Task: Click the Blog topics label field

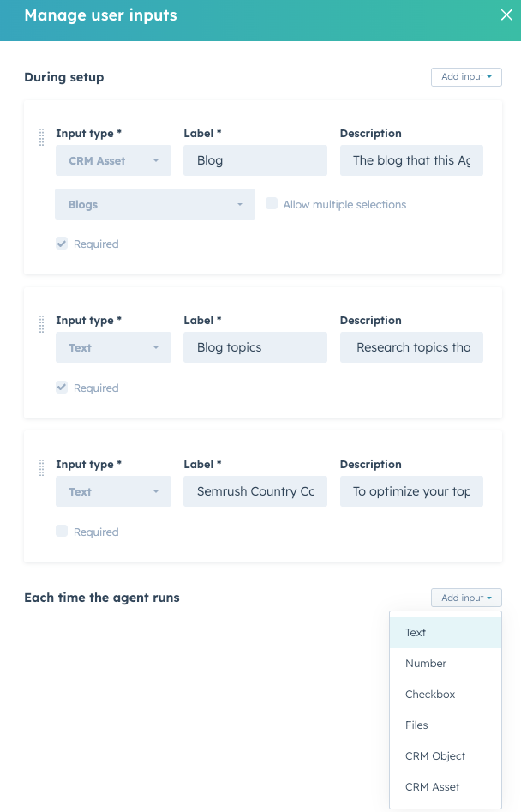Action: [255, 347]
